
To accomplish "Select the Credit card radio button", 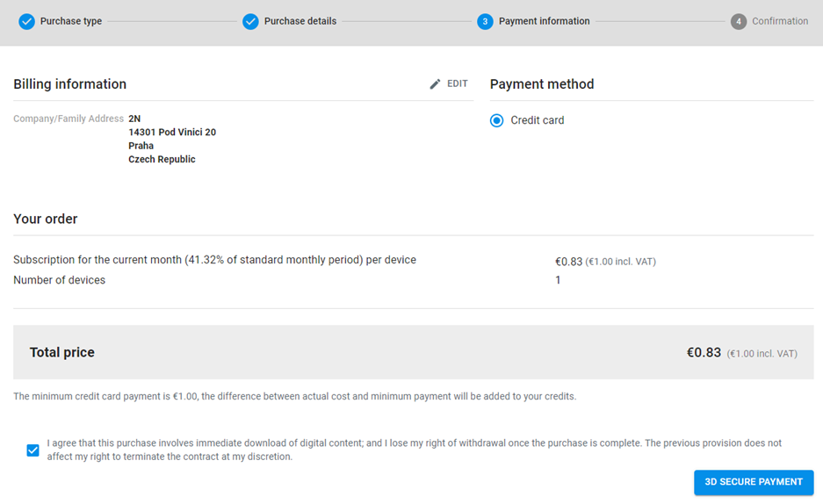I will pos(496,120).
